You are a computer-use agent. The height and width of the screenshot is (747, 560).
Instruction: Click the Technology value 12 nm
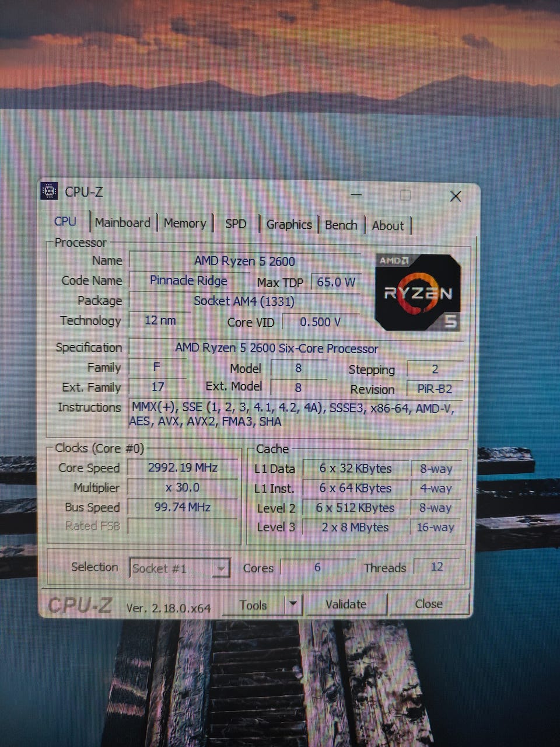(160, 320)
